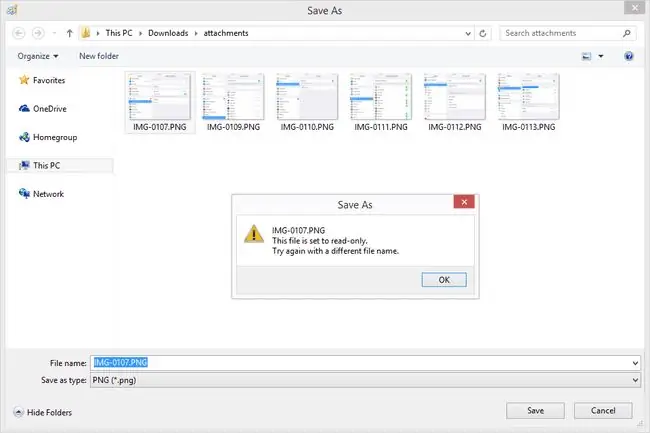
Task: Click New folder in the toolbar
Action: coord(99,56)
